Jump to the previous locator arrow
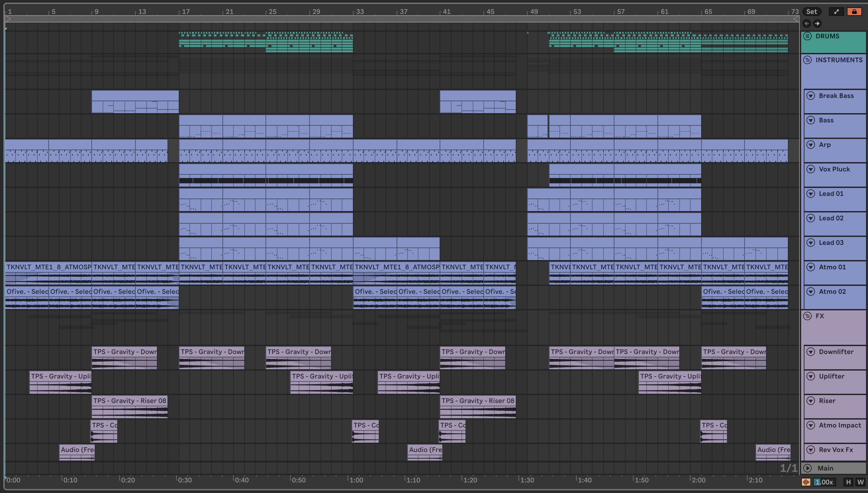 click(x=807, y=23)
